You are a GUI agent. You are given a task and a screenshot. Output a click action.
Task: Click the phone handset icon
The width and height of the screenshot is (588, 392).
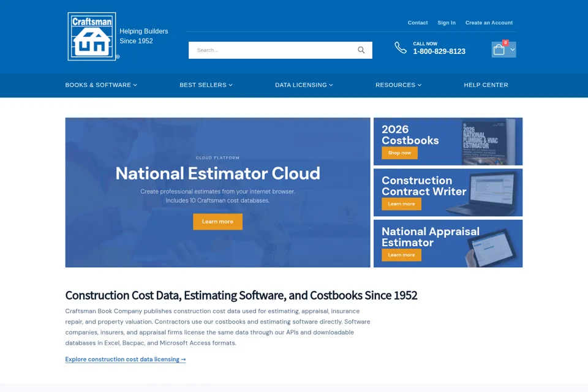[401, 48]
